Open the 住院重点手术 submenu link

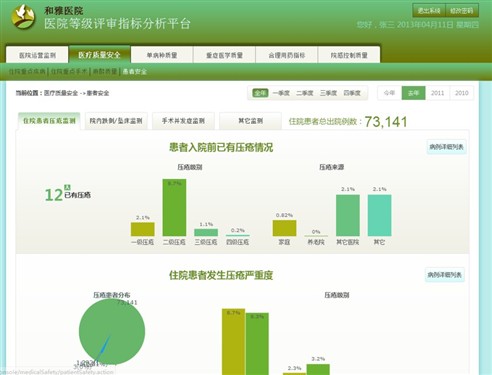69,71
